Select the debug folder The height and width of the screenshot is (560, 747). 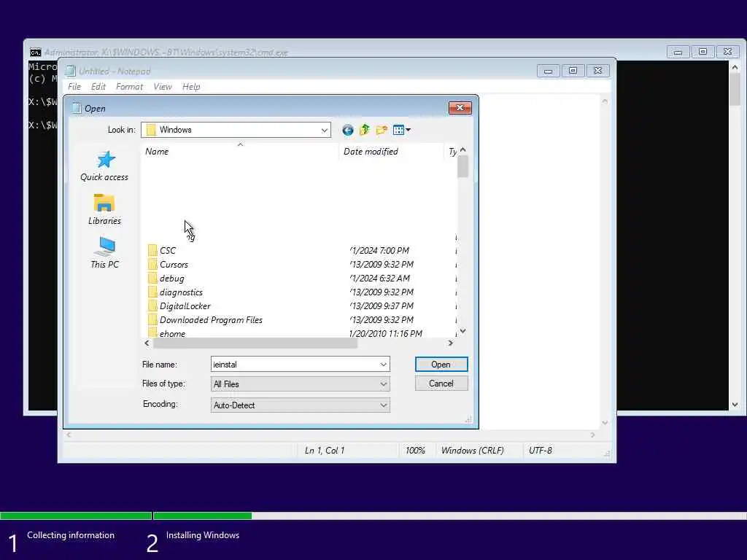[171, 278]
